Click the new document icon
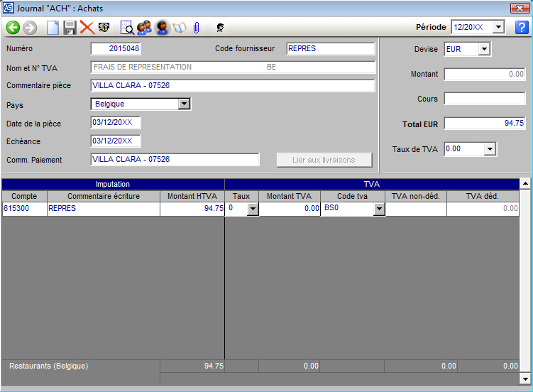 tap(53, 28)
